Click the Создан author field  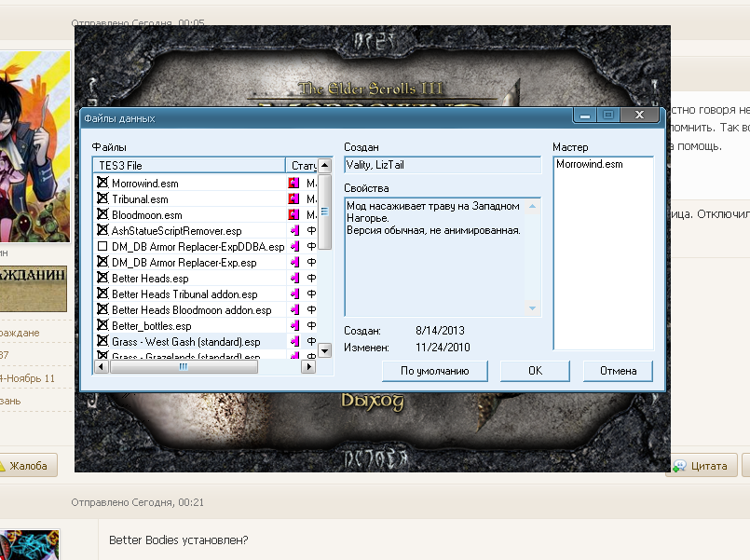[x=443, y=165]
